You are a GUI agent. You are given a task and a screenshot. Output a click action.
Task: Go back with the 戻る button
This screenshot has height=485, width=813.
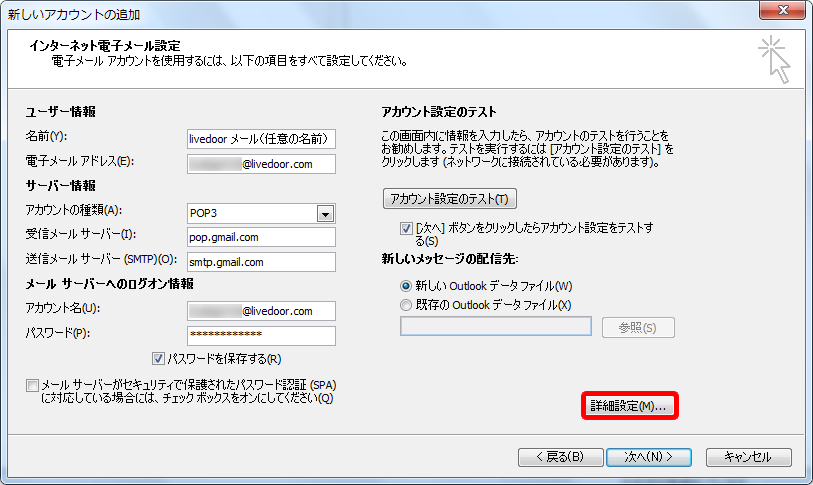click(559, 457)
